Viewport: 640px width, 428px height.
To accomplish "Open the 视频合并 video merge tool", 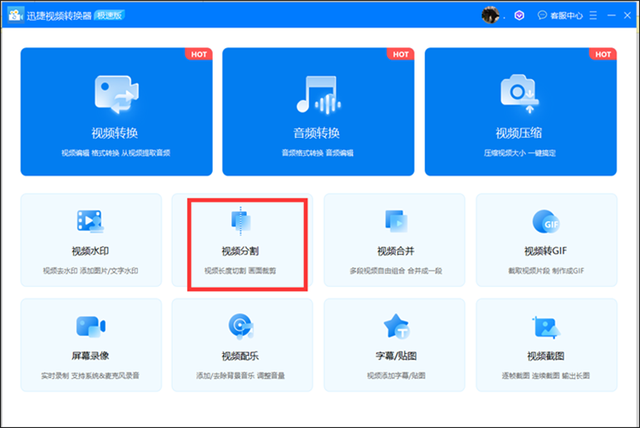I will point(394,240).
